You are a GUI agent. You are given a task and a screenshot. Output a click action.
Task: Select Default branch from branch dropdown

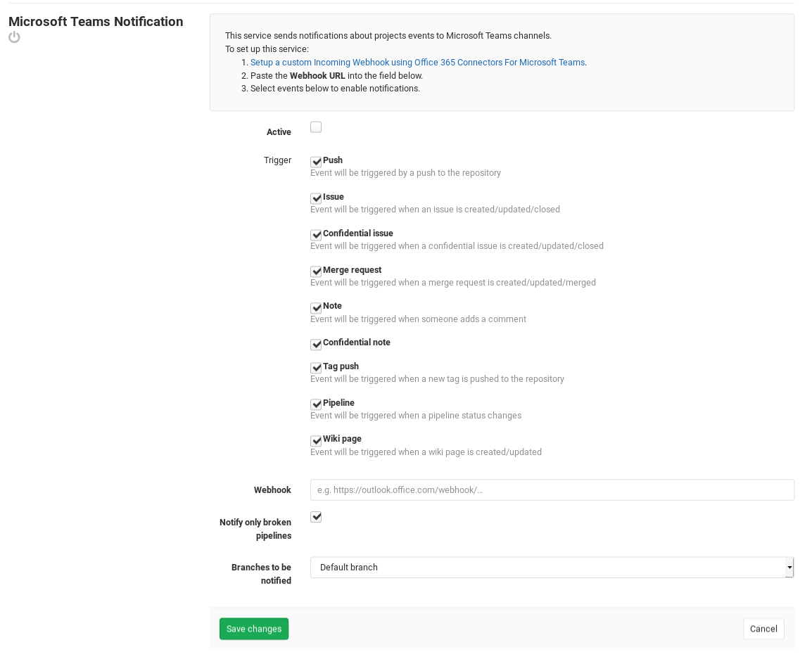552,567
